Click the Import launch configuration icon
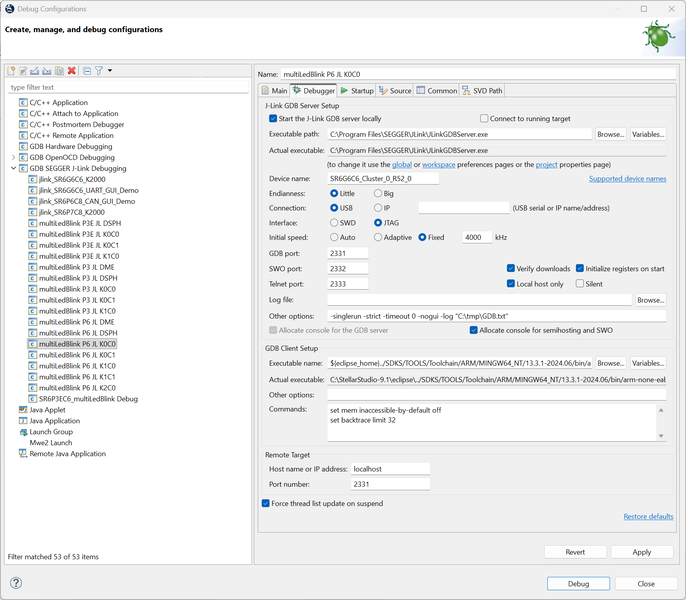The image size is (686, 600). [47, 70]
